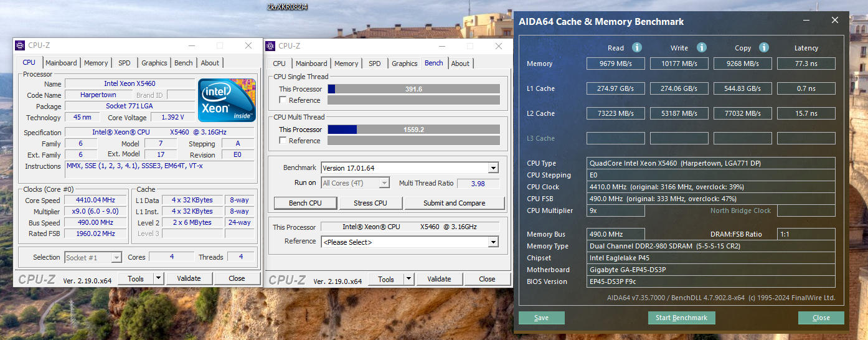
Task: Open the Benchmark version dropdown
Action: coord(493,168)
